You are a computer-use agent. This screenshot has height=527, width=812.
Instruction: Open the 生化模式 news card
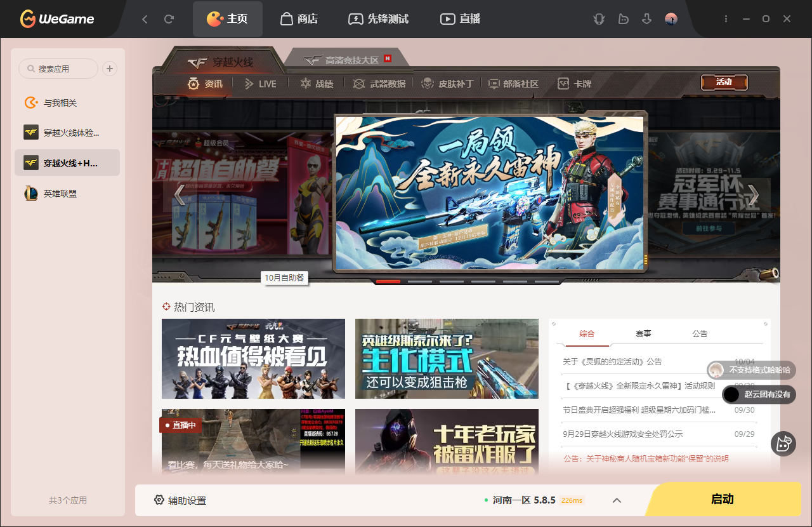pos(447,359)
